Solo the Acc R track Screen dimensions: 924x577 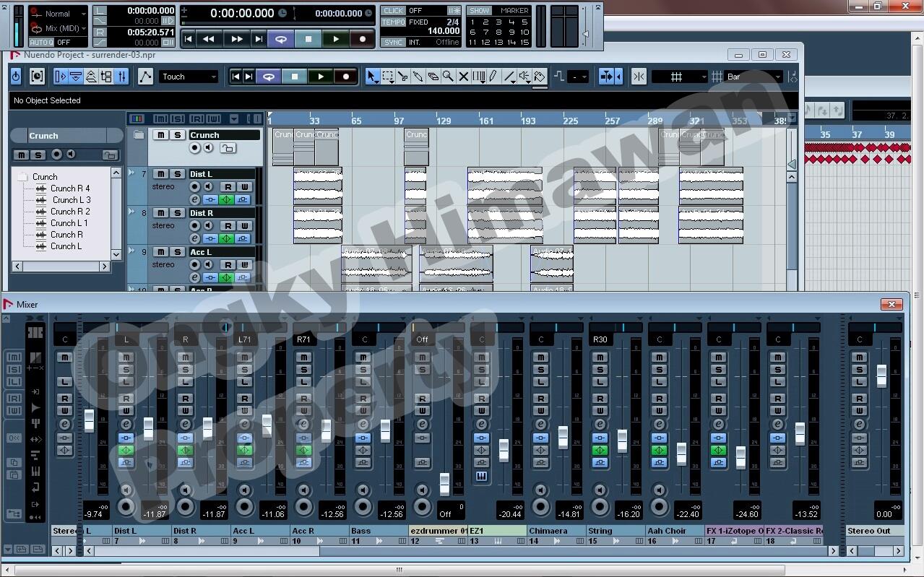304,370
